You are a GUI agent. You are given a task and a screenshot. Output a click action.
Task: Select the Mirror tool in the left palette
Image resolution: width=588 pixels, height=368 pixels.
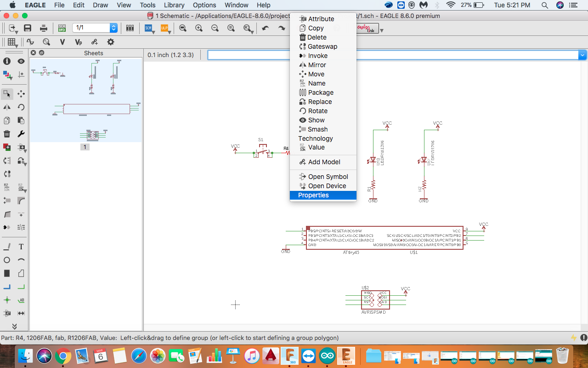click(x=7, y=107)
